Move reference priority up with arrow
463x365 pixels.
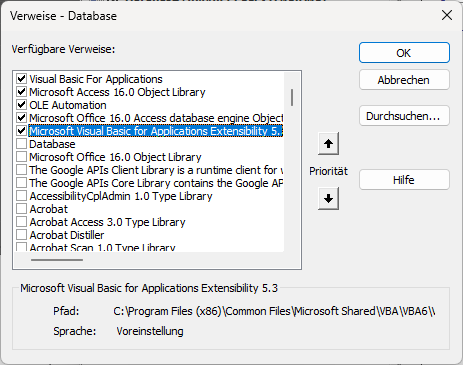328,144
